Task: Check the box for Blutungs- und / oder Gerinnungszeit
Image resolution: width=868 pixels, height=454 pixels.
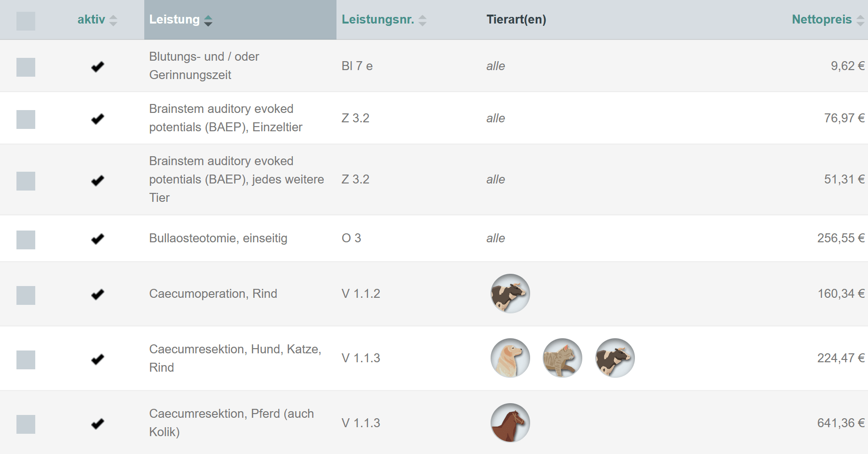Action: 26,67
